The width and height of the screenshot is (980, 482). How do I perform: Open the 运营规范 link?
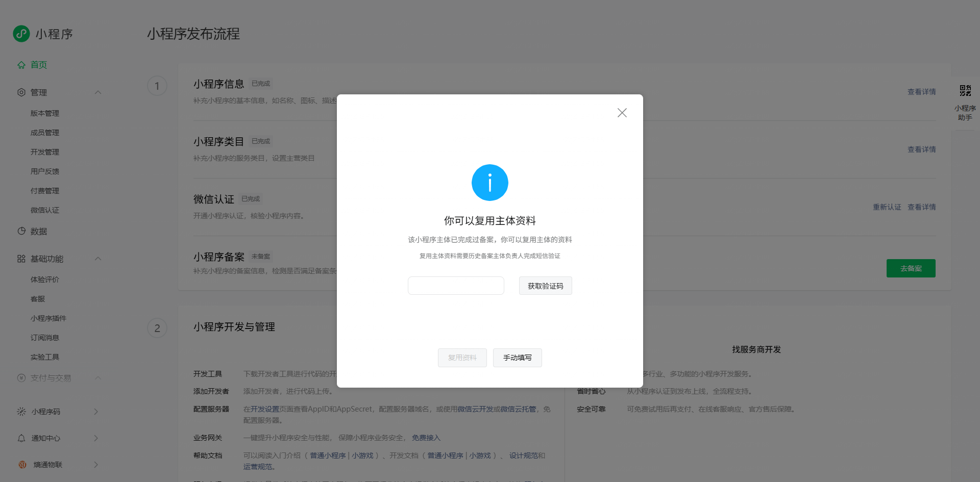pos(258,467)
